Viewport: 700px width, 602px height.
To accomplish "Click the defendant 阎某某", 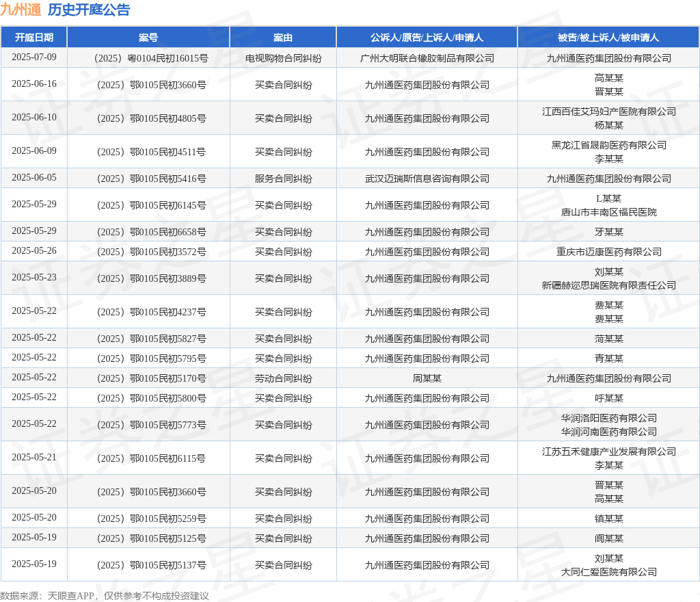I will click(609, 538).
